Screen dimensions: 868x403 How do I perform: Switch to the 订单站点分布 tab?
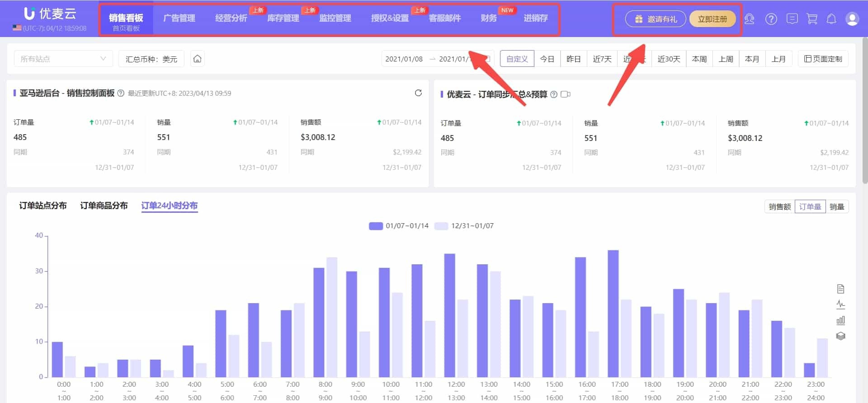(43, 206)
